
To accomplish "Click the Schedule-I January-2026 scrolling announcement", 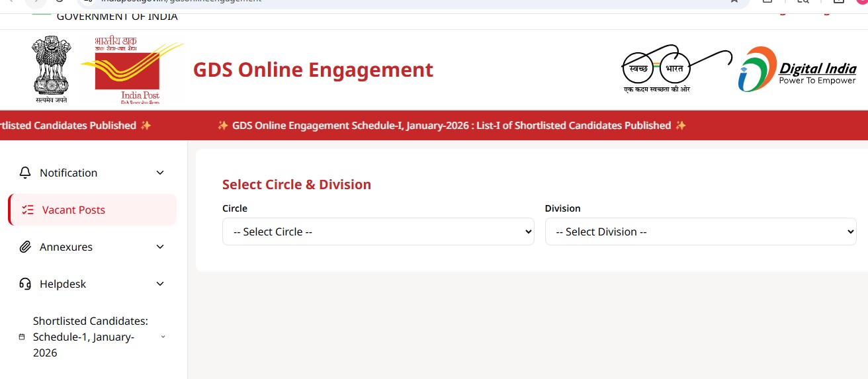I will click(451, 125).
